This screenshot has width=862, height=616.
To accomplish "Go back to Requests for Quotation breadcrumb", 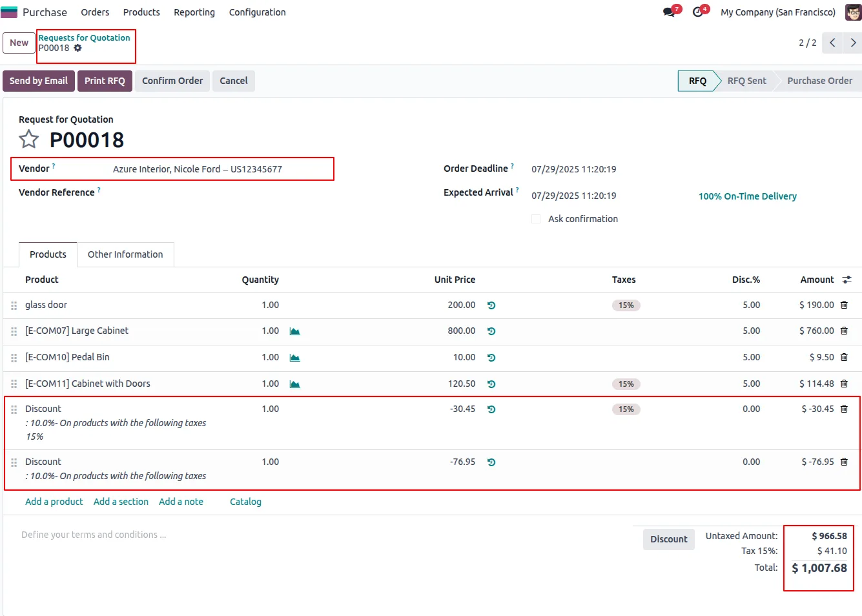I will tap(84, 37).
